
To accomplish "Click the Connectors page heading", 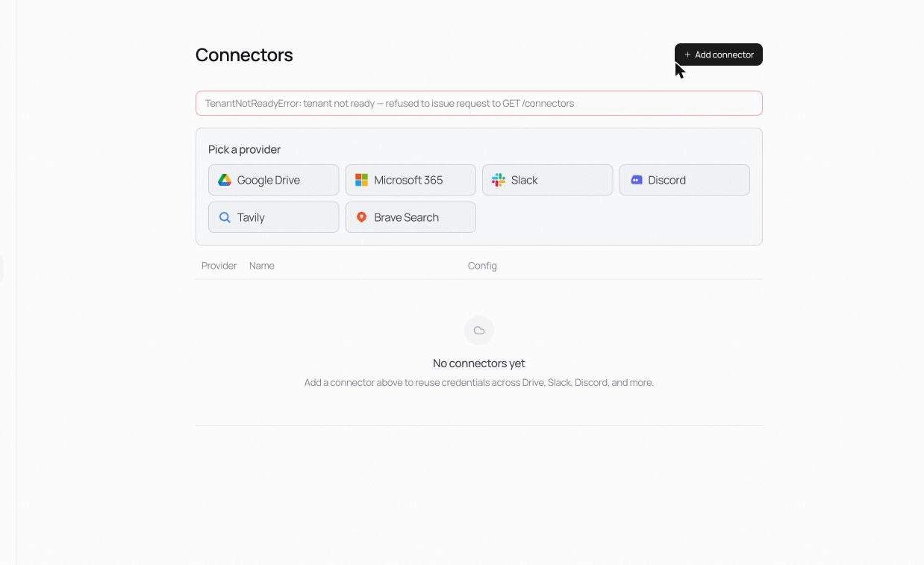I will [244, 55].
